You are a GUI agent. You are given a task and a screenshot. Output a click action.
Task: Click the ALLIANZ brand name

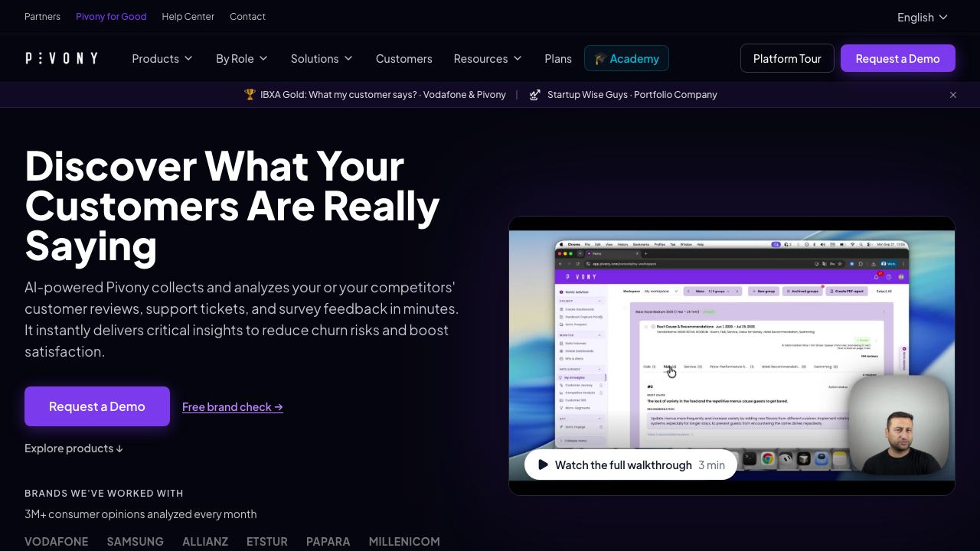point(205,541)
